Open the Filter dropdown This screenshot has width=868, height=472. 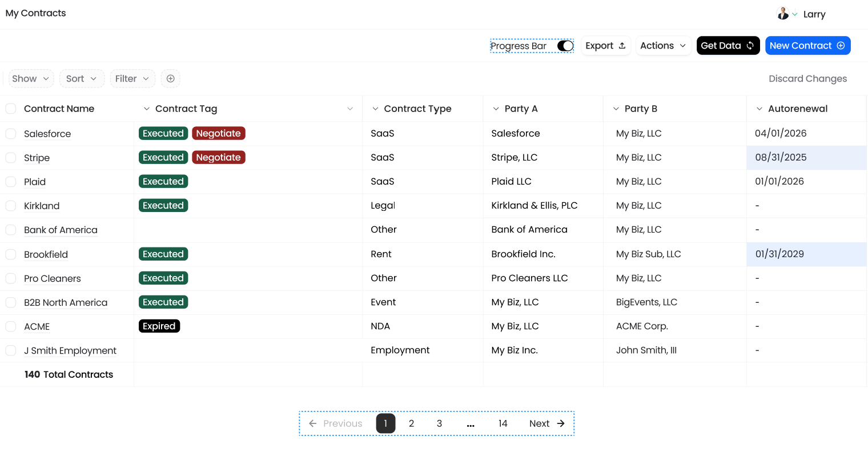coord(132,79)
